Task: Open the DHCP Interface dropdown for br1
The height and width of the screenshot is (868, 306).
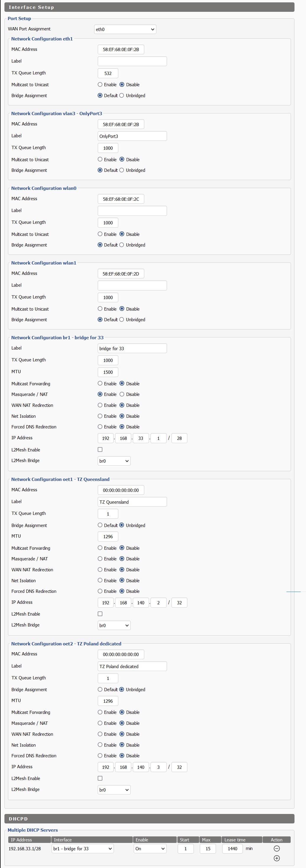Action: 83,849
